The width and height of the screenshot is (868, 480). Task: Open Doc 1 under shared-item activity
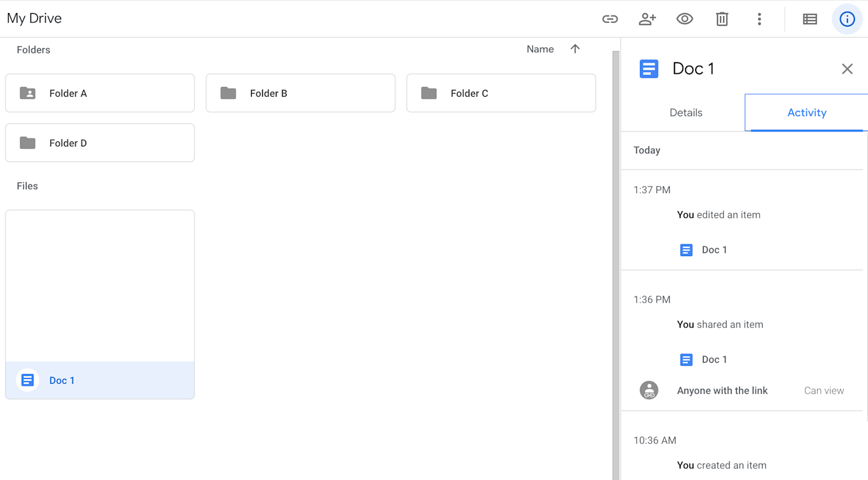pos(714,360)
